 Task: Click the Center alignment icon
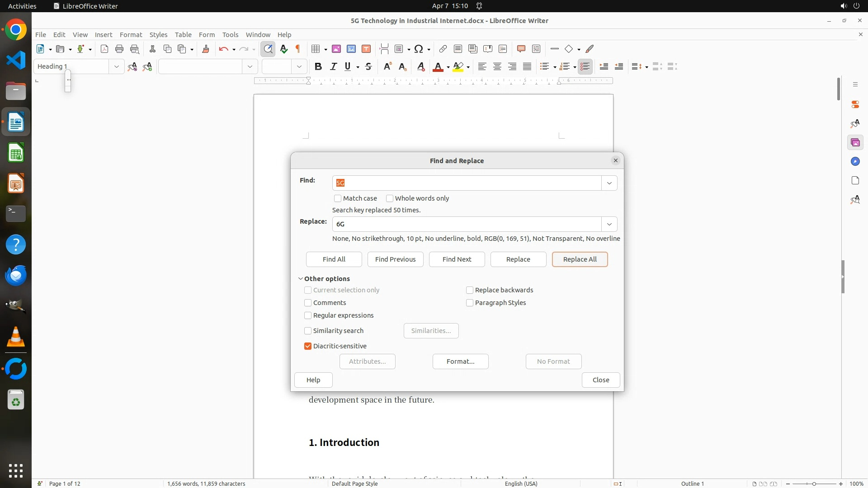click(497, 66)
